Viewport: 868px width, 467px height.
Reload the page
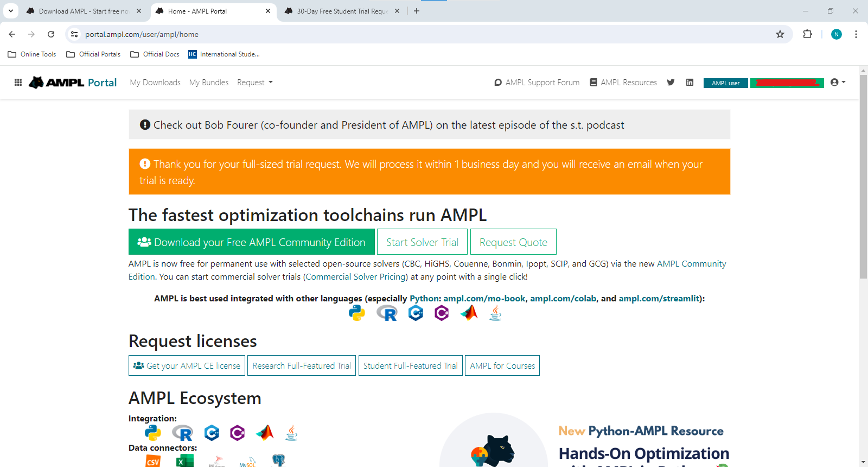point(51,34)
